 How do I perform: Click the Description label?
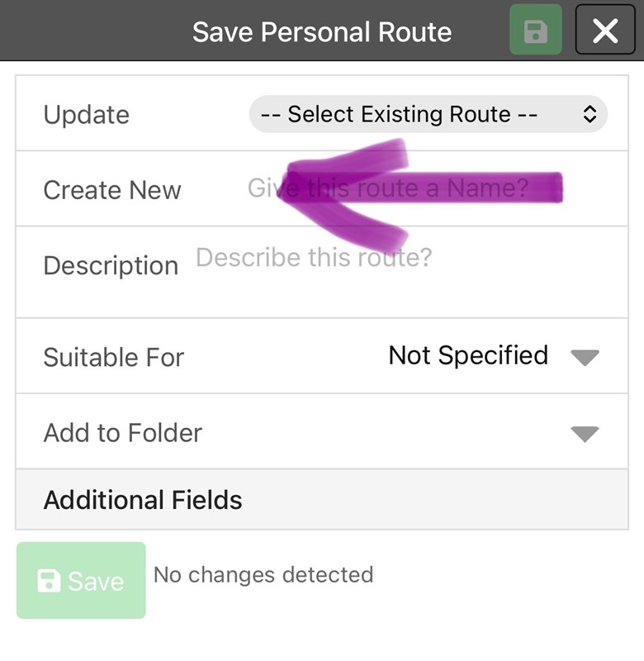111,265
